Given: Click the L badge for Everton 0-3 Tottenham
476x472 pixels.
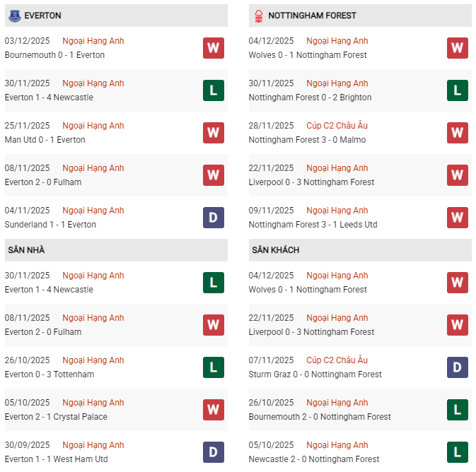Looking at the screenshot, I should 214,367.
